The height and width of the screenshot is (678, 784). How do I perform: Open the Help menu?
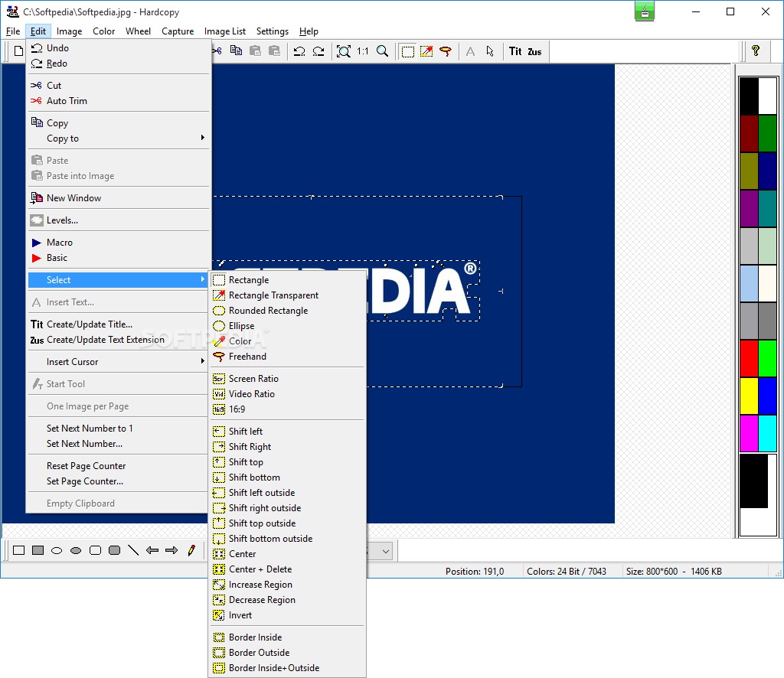pyautogui.click(x=309, y=31)
